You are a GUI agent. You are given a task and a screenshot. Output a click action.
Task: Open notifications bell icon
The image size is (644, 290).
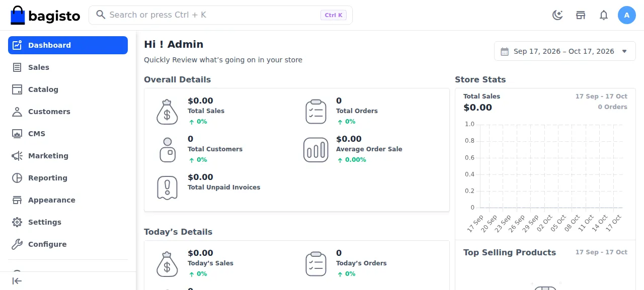[x=604, y=15]
